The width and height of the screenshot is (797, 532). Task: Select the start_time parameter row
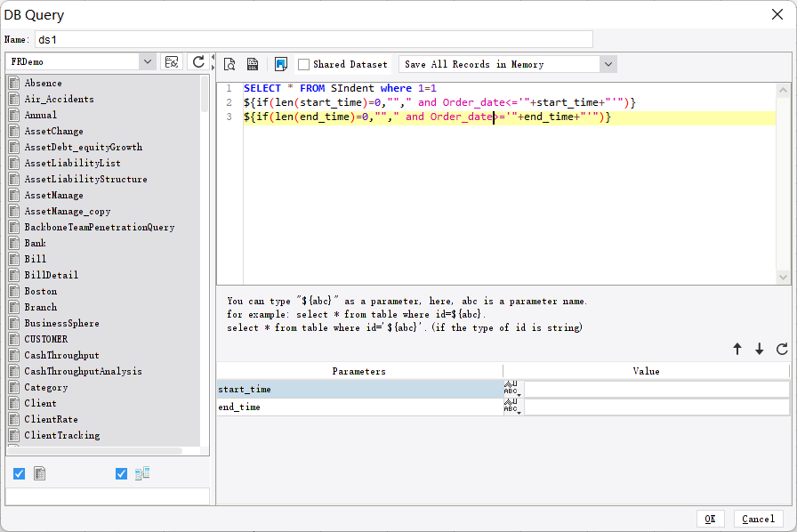(x=360, y=389)
